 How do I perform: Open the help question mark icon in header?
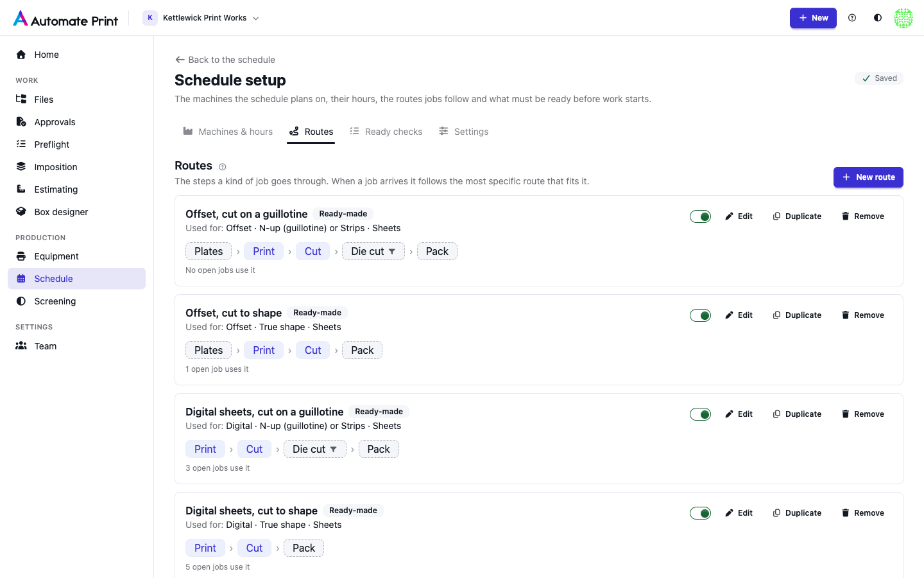(852, 18)
